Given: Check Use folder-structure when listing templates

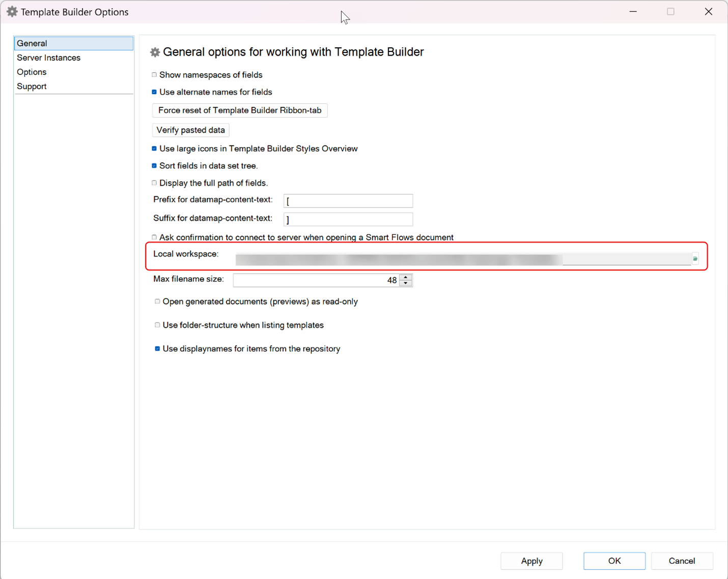Looking at the screenshot, I should coord(157,325).
